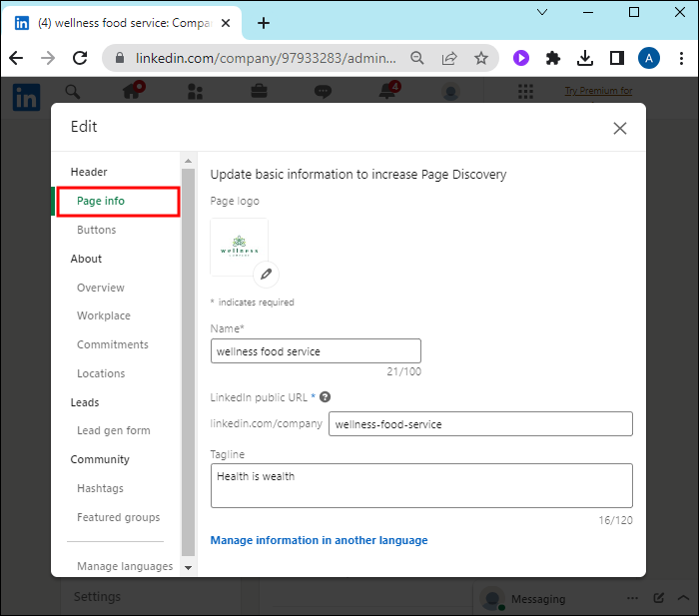
Task: Click Manage information in another language link
Action: click(x=319, y=540)
